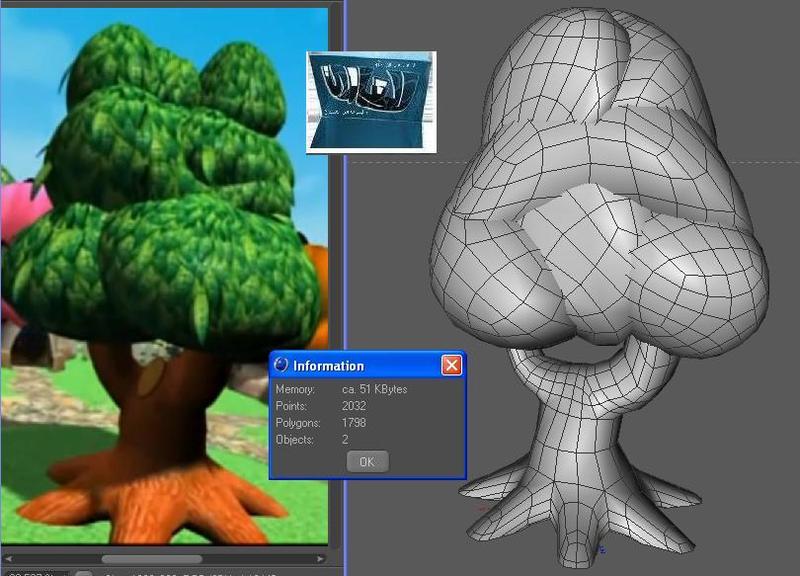Click the "Polygons:" label

click(x=298, y=423)
